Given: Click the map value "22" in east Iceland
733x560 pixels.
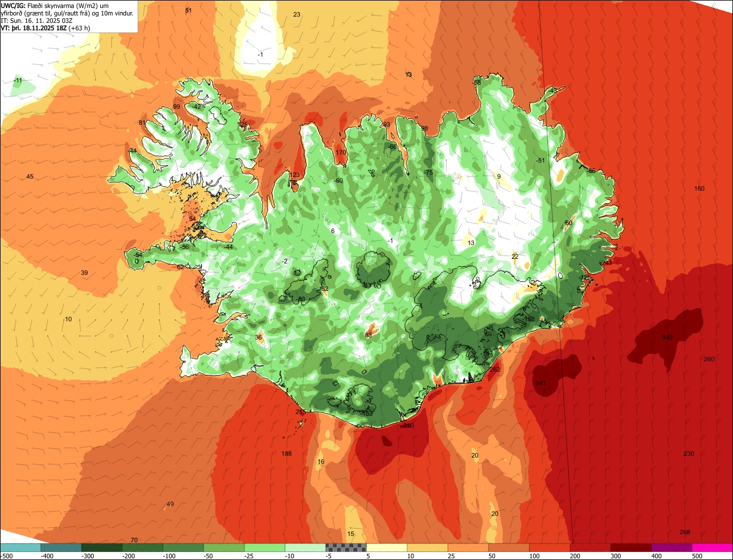Looking at the screenshot, I should click(515, 257).
